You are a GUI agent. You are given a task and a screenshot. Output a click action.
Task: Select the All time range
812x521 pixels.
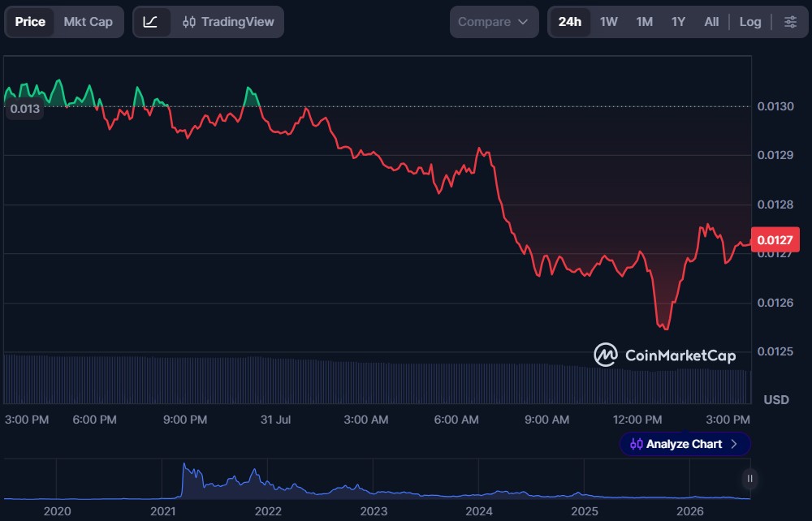coord(711,22)
